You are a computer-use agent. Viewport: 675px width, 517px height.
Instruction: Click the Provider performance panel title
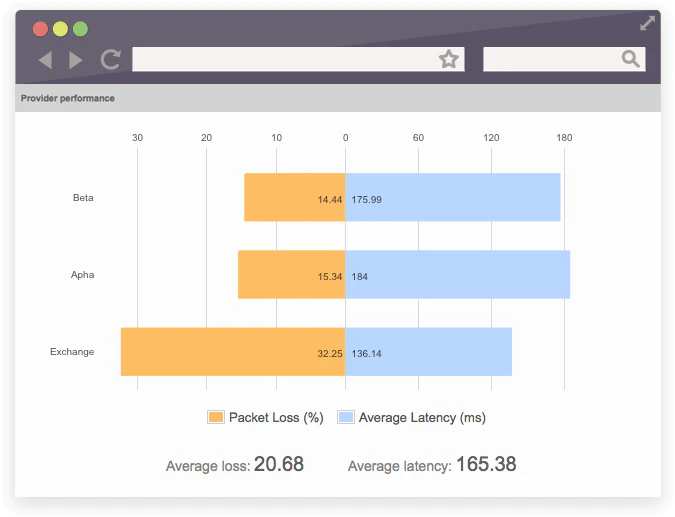68,98
